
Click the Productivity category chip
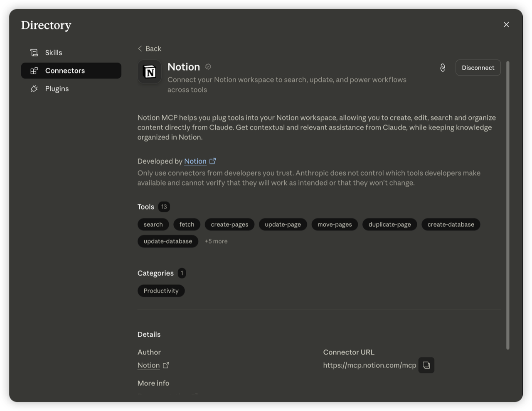(161, 291)
